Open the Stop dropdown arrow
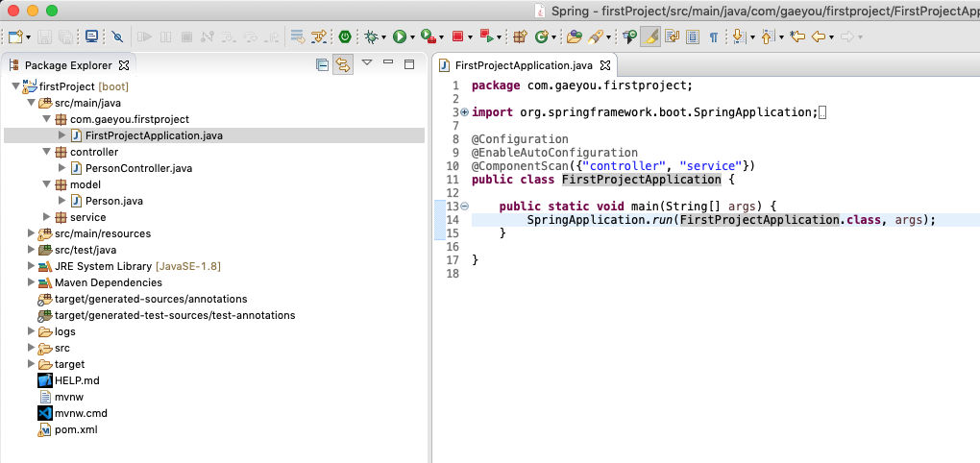The image size is (980, 463). (x=470, y=38)
